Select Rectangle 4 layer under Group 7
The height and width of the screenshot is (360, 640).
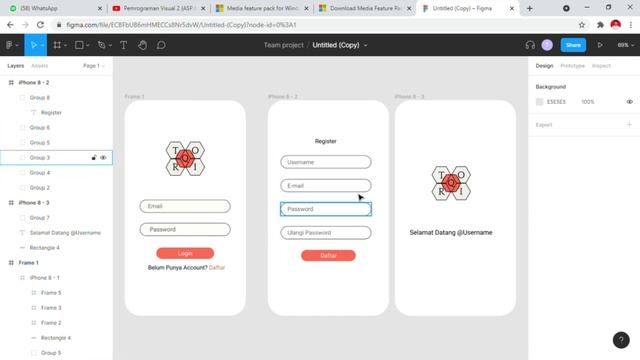click(x=56, y=248)
